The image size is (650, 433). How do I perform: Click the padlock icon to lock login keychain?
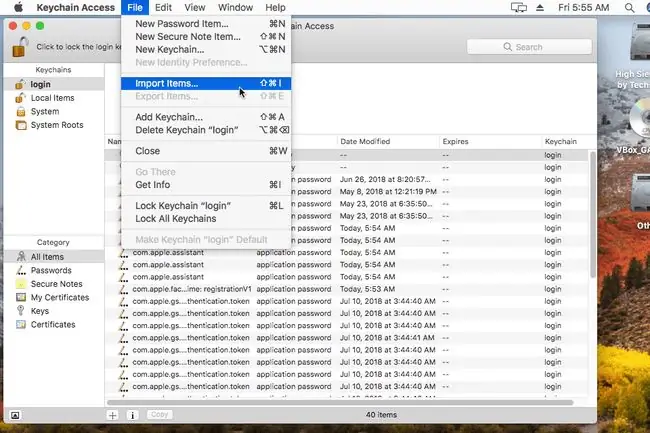pyautogui.click(x=20, y=47)
